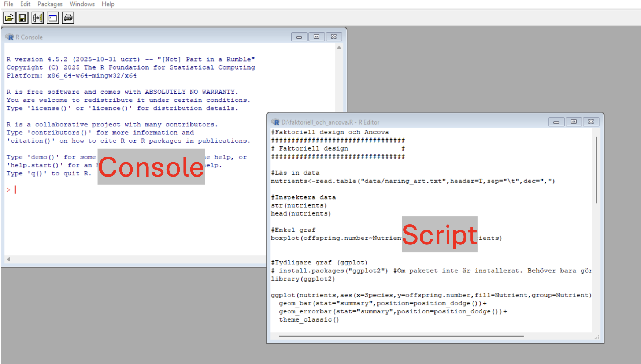Open the Packages menu
The image size is (641, 364).
50,4
